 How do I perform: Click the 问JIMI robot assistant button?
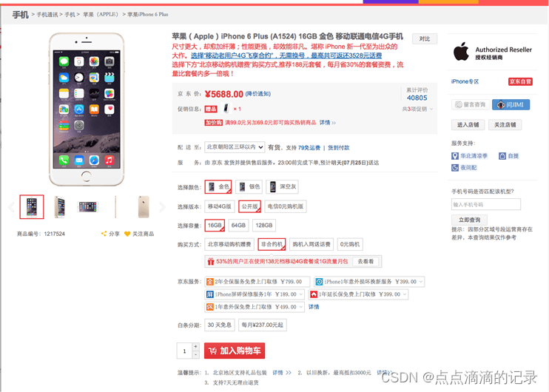click(x=511, y=104)
